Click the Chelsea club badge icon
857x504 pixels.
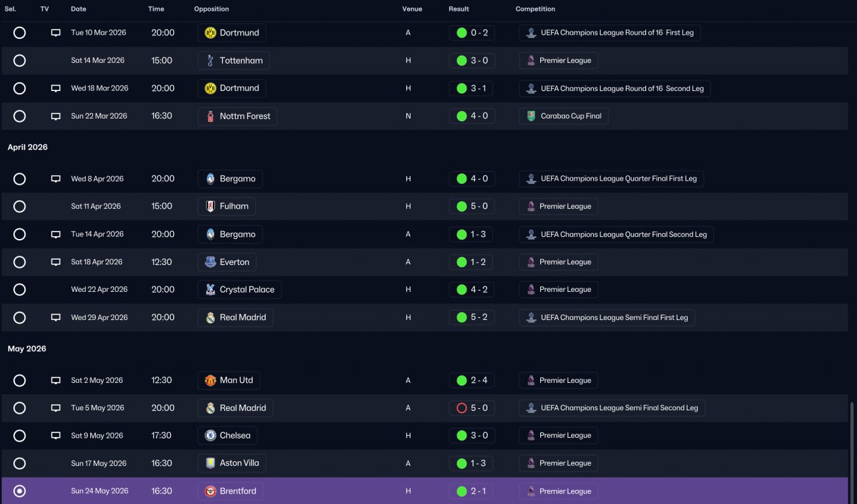(210, 436)
